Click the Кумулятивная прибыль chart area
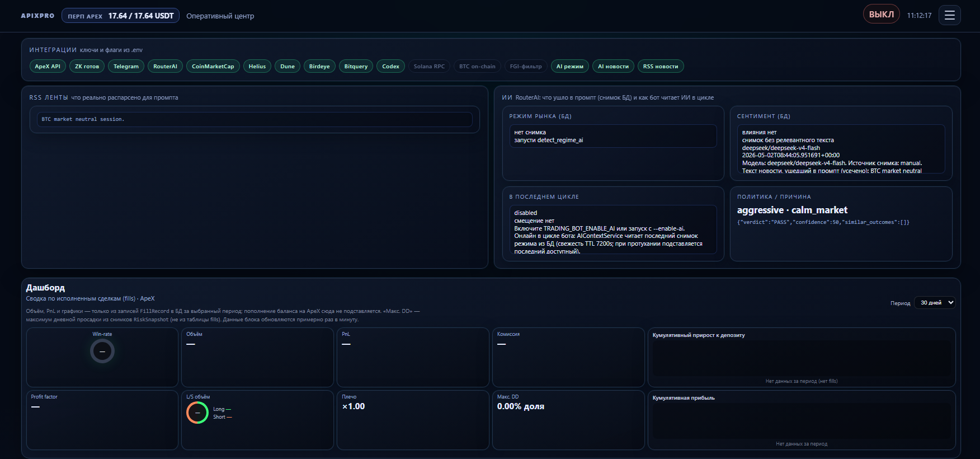980x459 pixels. (x=802, y=420)
